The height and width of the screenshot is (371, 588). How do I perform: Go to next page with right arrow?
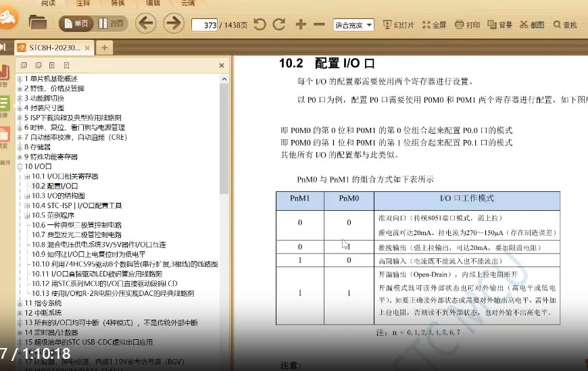(174, 23)
